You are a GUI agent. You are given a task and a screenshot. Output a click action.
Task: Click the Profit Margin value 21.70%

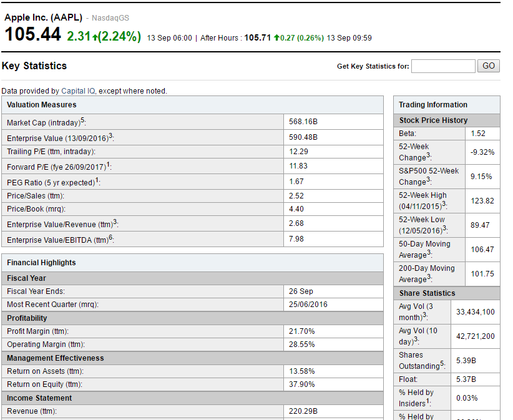(x=301, y=331)
